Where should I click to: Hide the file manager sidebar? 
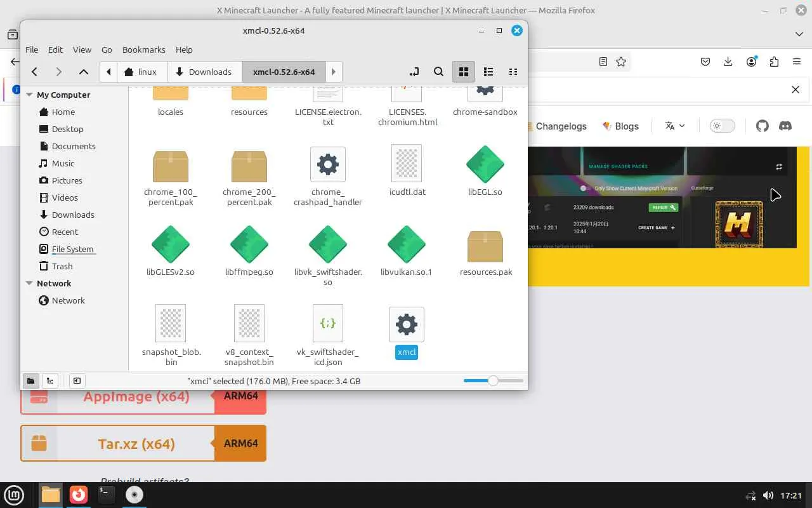click(77, 381)
